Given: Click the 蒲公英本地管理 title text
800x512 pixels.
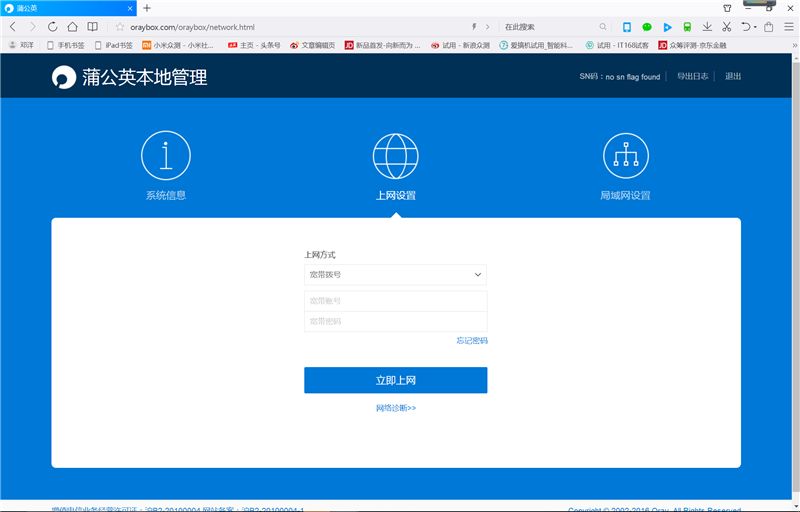Looking at the screenshot, I should (145, 77).
